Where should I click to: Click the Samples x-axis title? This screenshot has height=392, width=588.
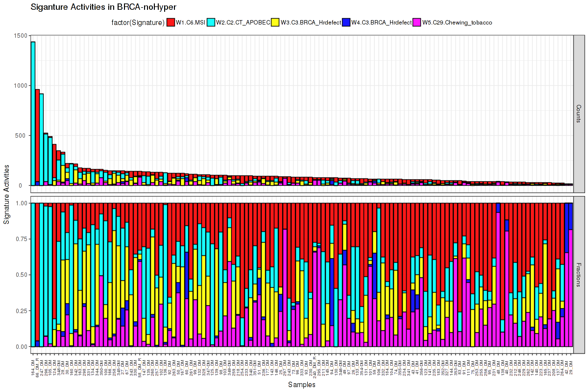coord(301,385)
